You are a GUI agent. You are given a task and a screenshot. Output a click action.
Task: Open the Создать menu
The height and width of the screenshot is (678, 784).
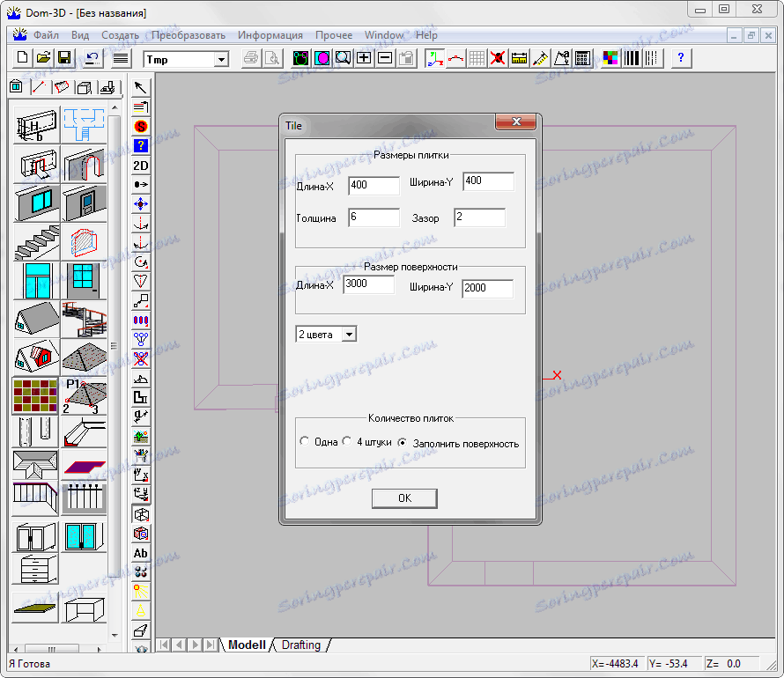point(120,35)
